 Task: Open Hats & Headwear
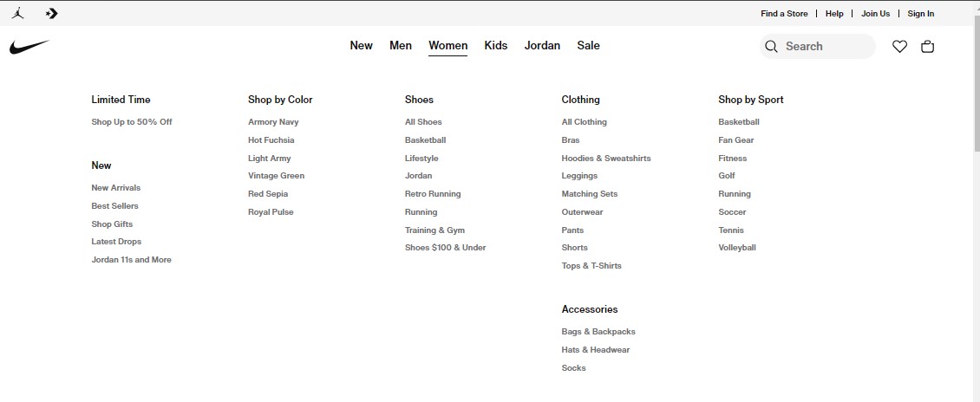[595, 350]
